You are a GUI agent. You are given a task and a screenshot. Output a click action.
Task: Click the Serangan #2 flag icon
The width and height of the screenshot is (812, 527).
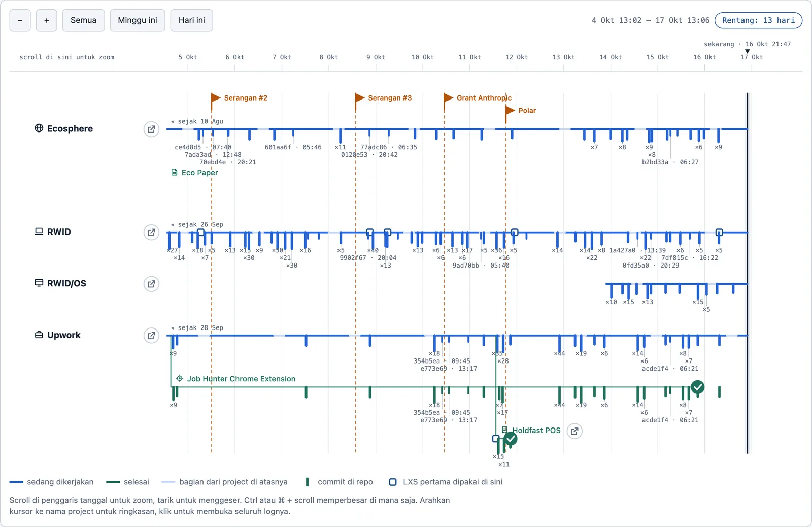(x=216, y=97)
